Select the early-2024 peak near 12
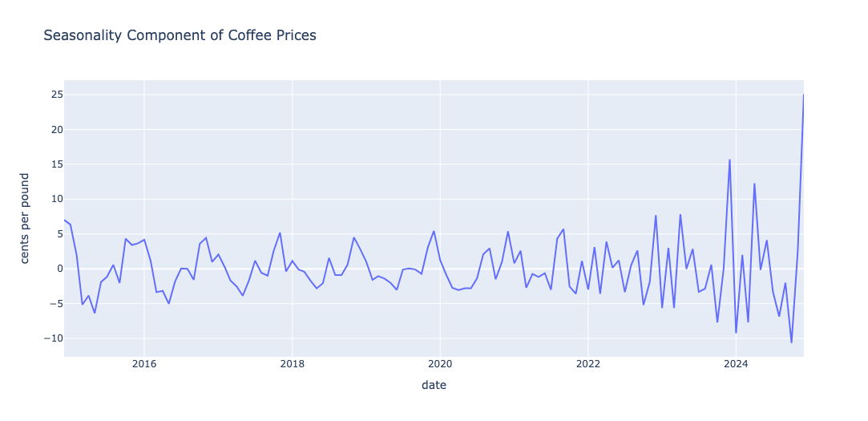The image size is (868, 421). [x=754, y=184]
